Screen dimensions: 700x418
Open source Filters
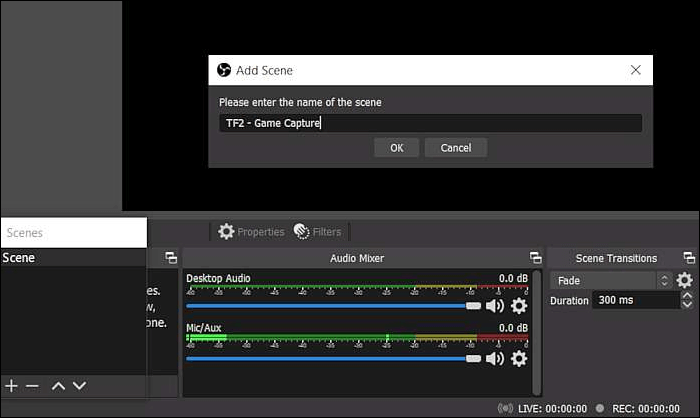click(x=317, y=232)
